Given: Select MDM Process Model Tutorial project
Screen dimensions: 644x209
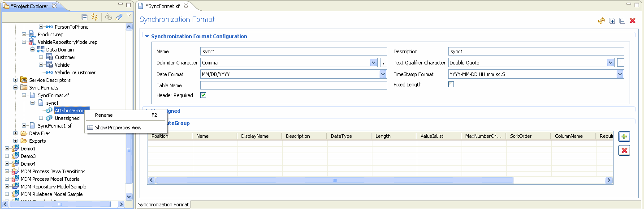Looking at the screenshot, I should (51, 179).
